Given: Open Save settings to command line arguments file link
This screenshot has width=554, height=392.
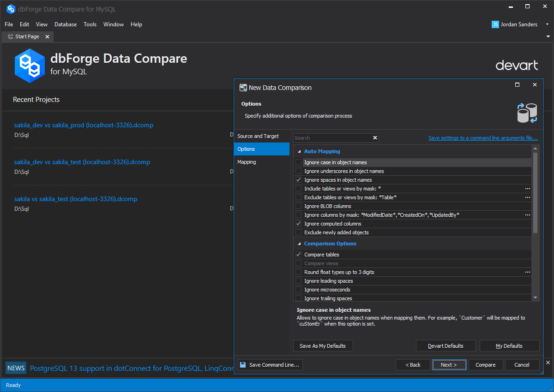Looking at the screenshot, I should tap(483, 138).
